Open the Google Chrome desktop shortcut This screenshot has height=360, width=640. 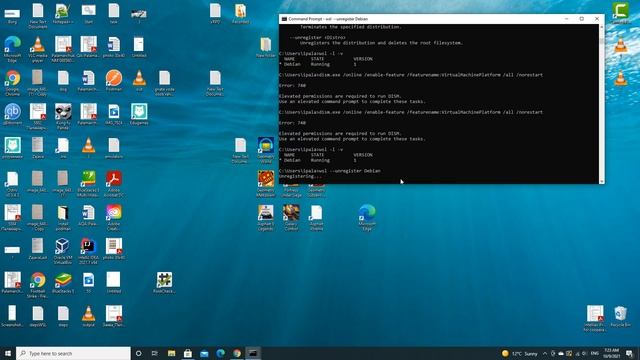click(13, 82)
